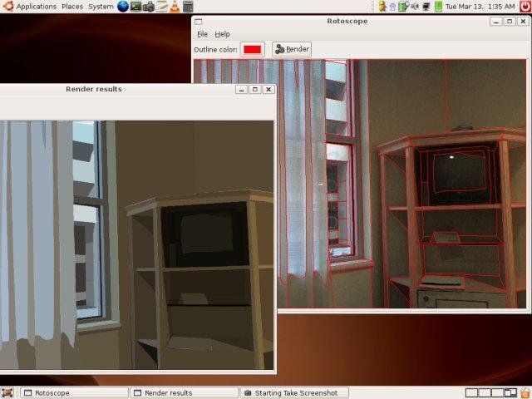
Task: Click the Show Desktop icon in bottom panel
Action: pos(7,393)
